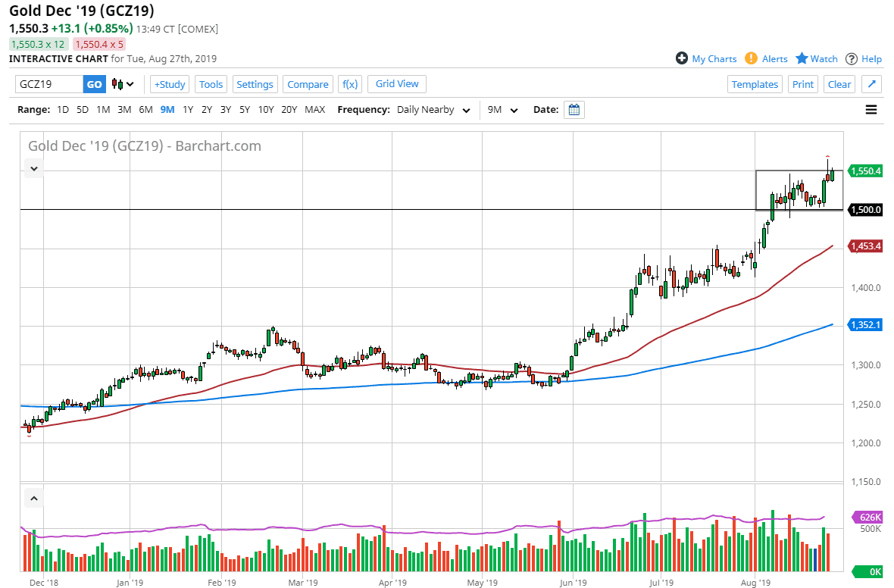Open the Daily Nearby frequency dropdown

(x=432, y=110)
